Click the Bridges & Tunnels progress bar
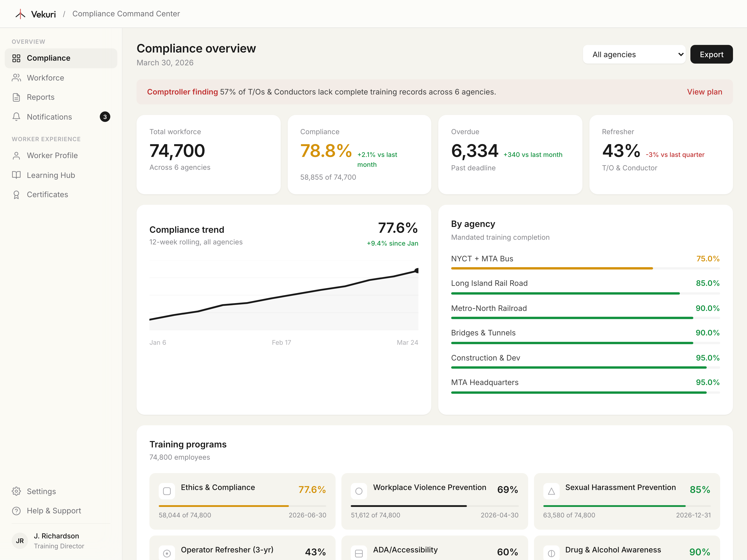The width and height of the screenshot is (747, 560). tap(585, 343)
